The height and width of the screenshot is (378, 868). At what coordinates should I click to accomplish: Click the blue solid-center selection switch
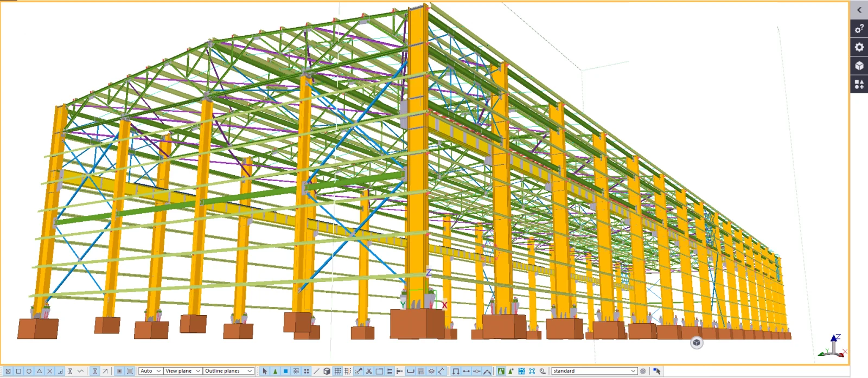[522, 371]
